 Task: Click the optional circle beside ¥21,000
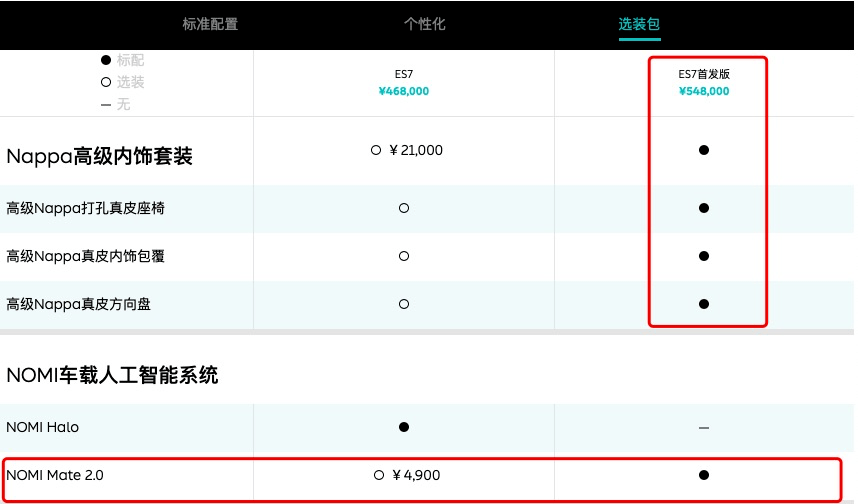pos(375,150)
